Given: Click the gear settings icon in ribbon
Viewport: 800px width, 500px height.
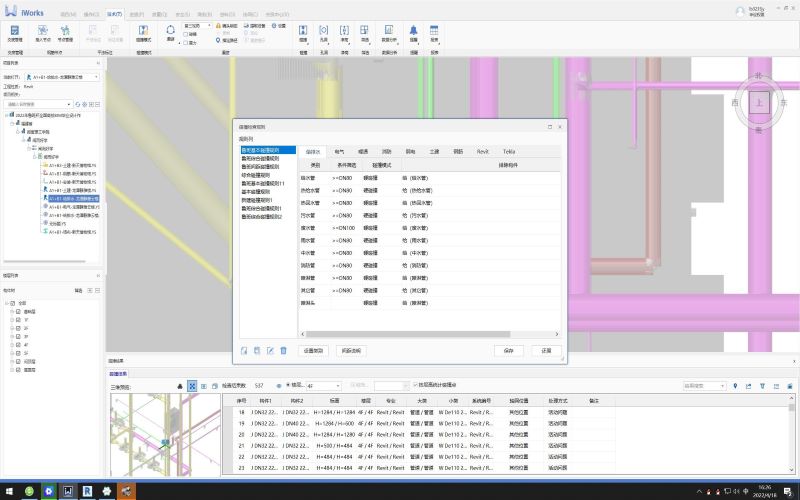Looking at the screenshot, I should [x=274, y=26].
